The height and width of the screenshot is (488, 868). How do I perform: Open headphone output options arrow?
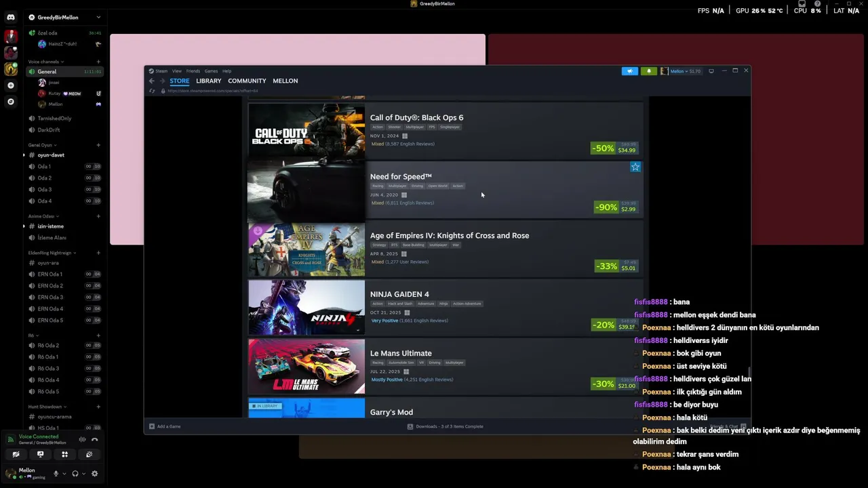coord(83,474)
